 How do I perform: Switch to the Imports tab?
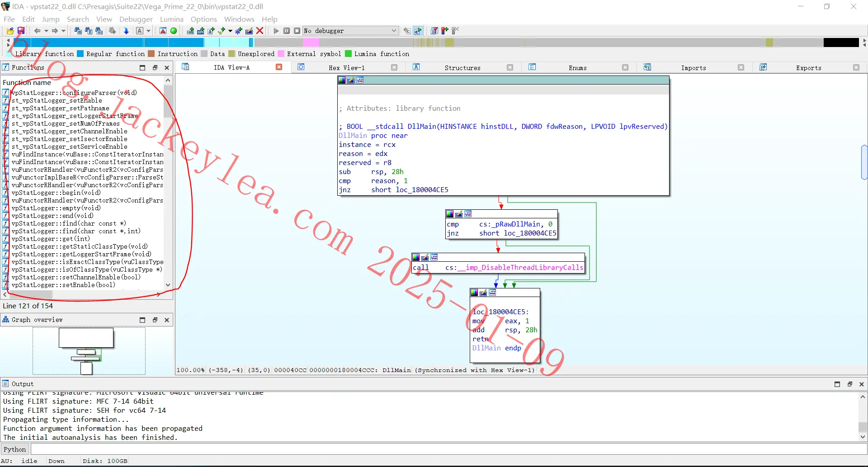[x=693, y=68]
